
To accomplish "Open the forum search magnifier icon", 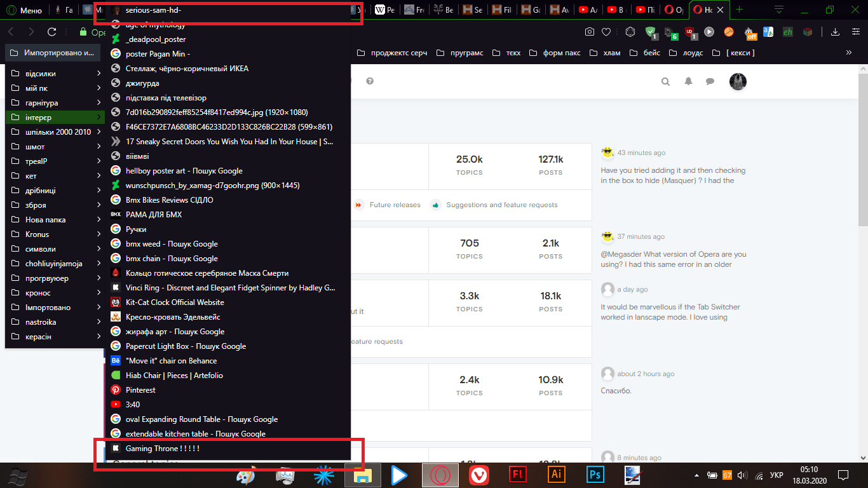I will (665, 81).
